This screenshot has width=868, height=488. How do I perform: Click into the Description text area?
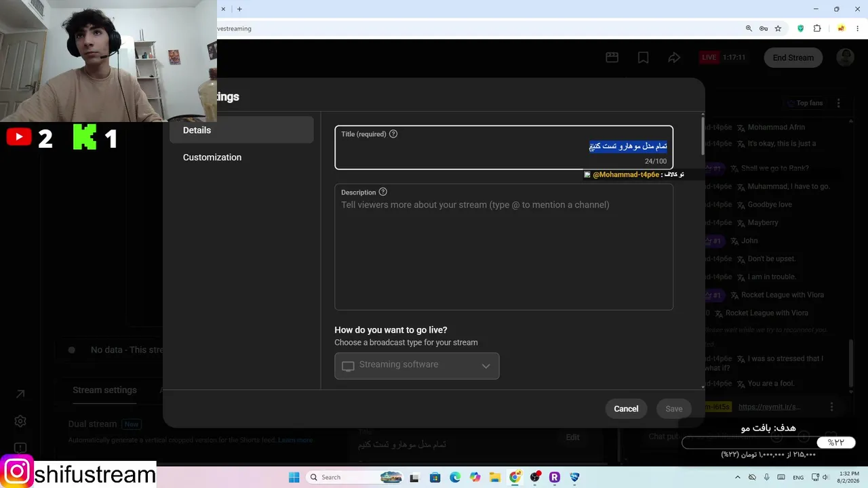(504, 247)
